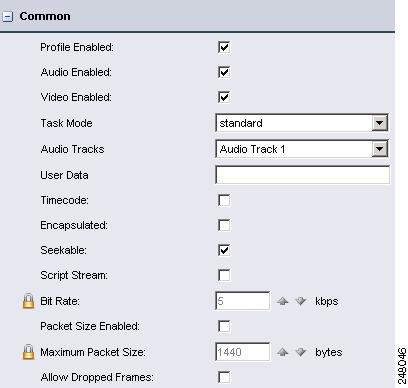The width and height of the screenshot is (408, 388).
Task: Uncheck the Profile Enabled checkbox
Action: point(224,47)
